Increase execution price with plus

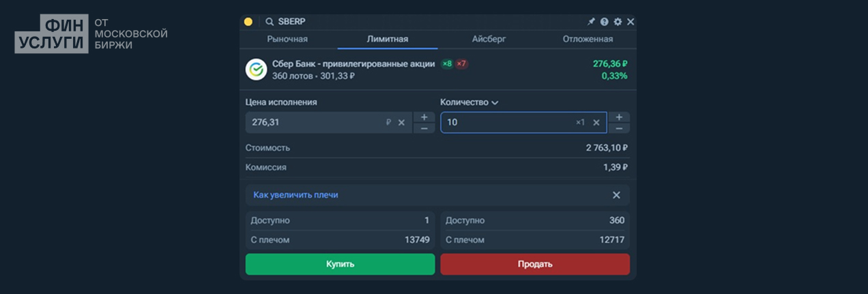pos(424,117)
